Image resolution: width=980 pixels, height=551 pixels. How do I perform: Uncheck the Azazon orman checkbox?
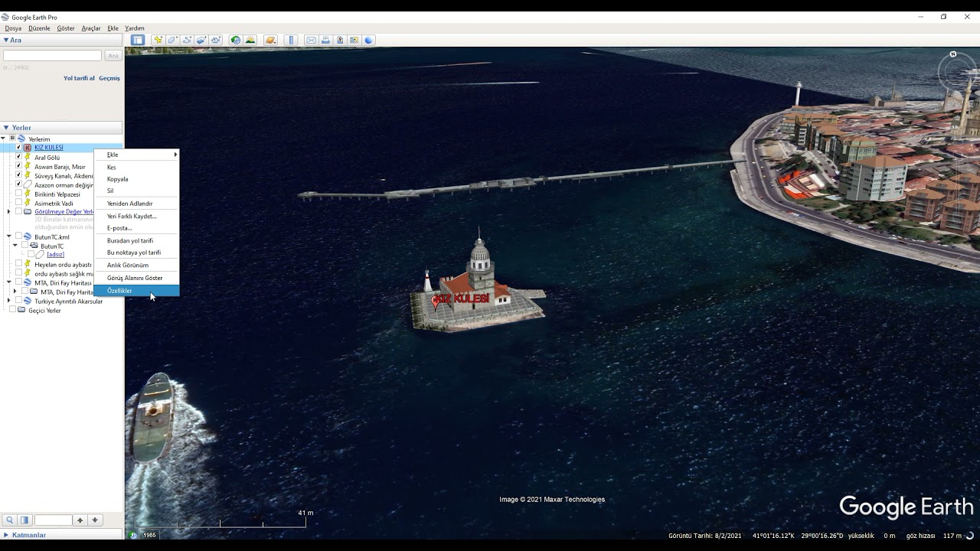pos(18,184)
